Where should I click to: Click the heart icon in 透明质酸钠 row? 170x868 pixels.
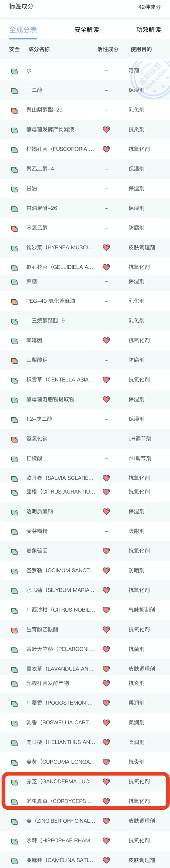click(106, 511)
